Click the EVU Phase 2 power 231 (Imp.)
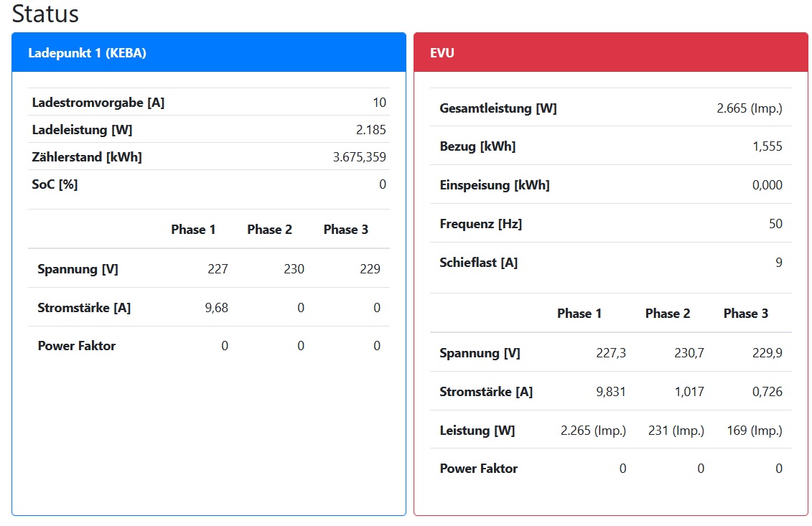 [x=676, y=431]
